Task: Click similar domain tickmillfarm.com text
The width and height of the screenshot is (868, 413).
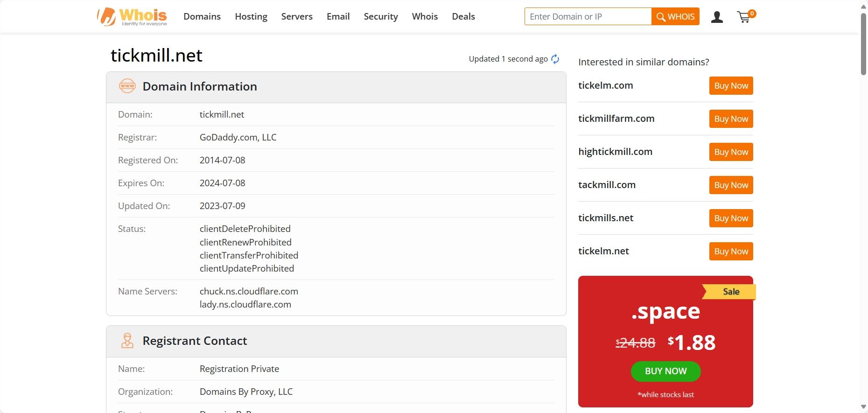Action: point(616,119)
